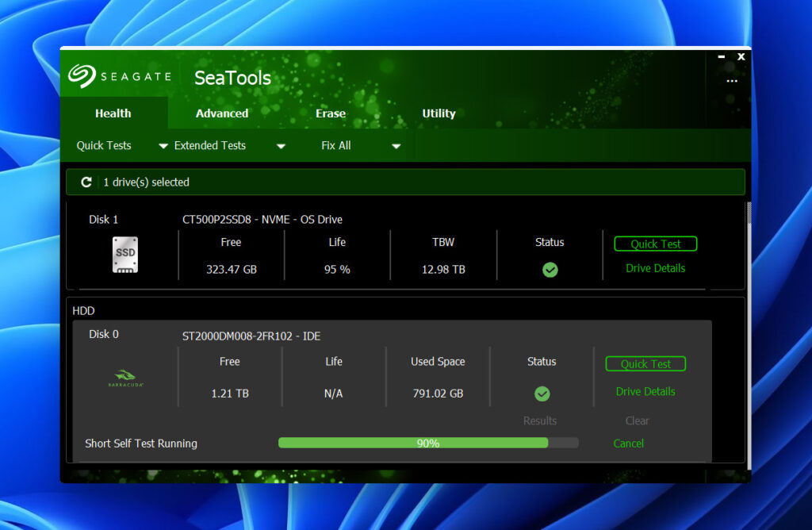The image size is (812, 530).
Task: Click the green status checkmark for Disk 1
Action: (x=550, y=270)
